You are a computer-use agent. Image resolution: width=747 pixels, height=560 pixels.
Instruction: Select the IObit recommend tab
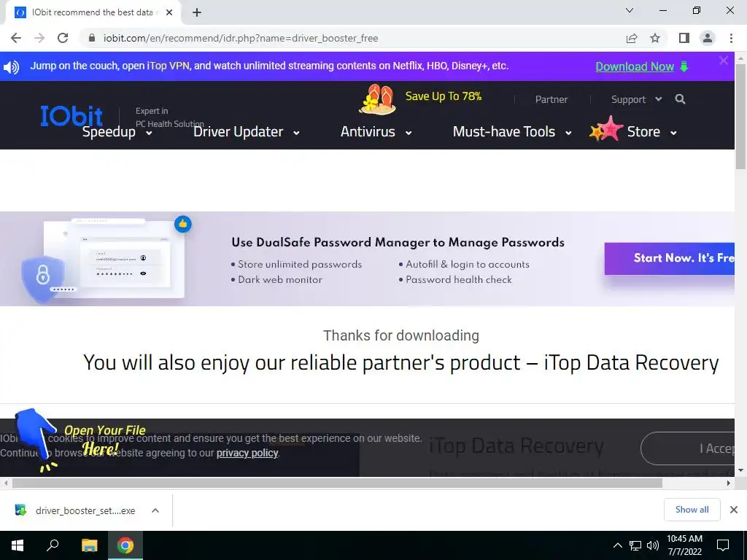pos(93,12)
